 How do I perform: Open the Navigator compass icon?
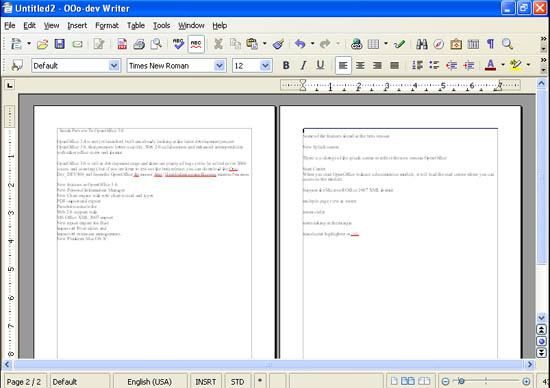coord(438,44)
